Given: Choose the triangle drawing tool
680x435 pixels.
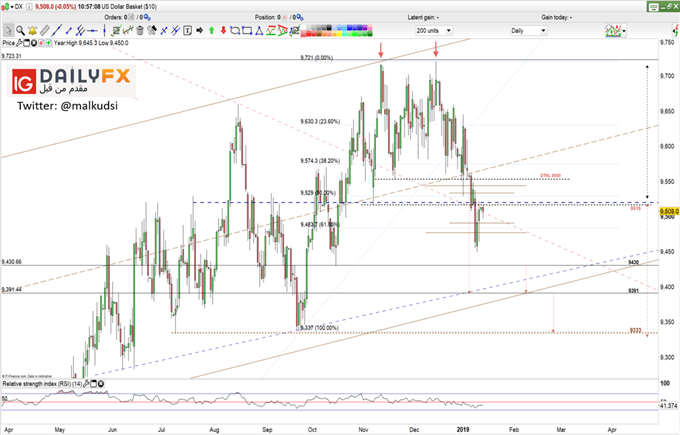Looking at the screenshot, I should pos(259,31).
